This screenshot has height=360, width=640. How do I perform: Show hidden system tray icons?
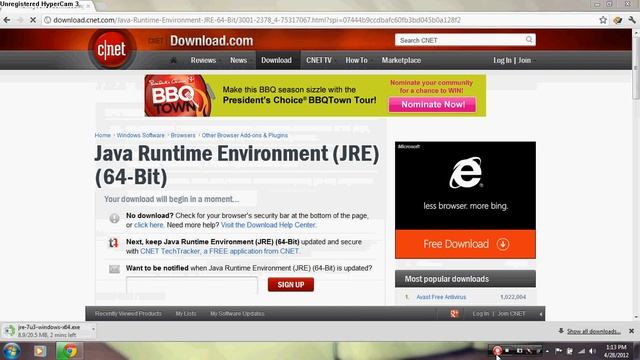click(547, 351)
